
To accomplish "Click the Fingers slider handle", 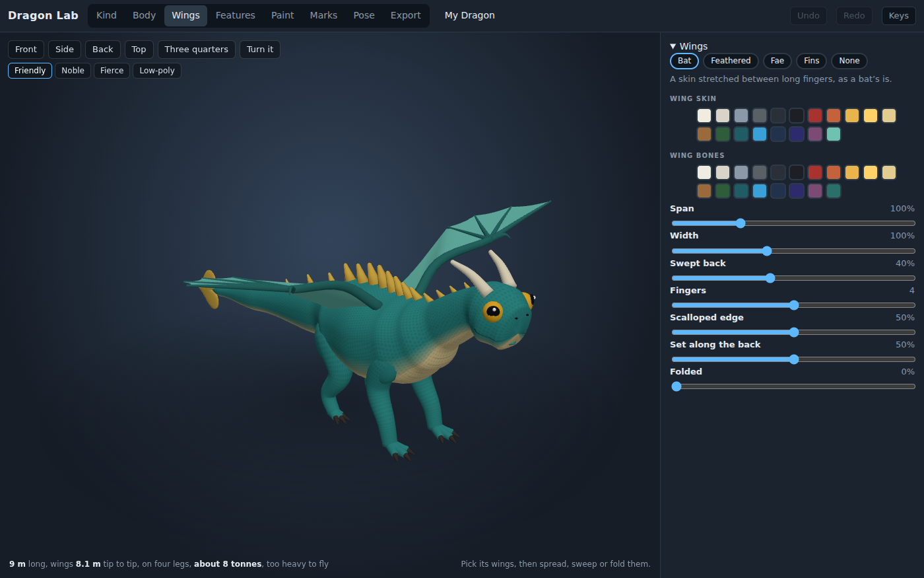I will [x=794, y=305].
